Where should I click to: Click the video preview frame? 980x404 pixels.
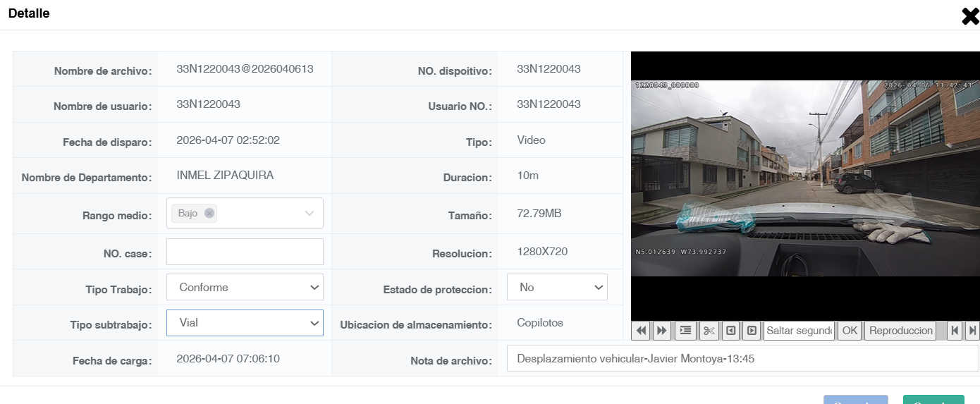(805, 186)
